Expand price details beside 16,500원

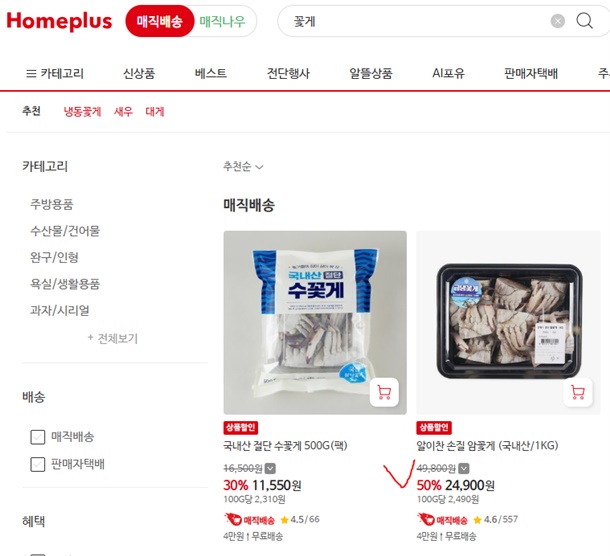point(270,468)
